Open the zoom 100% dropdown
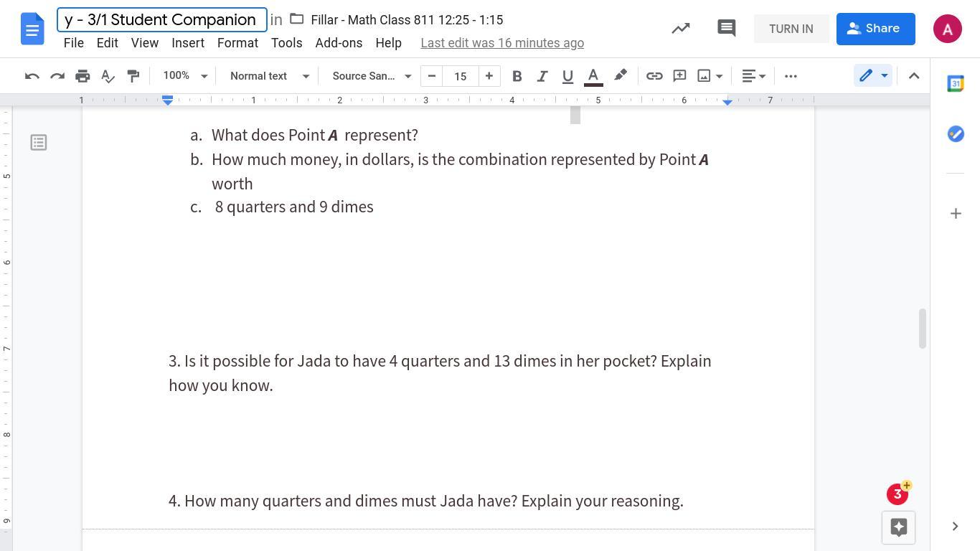The image size is (980, 551). tap(184, 76)
